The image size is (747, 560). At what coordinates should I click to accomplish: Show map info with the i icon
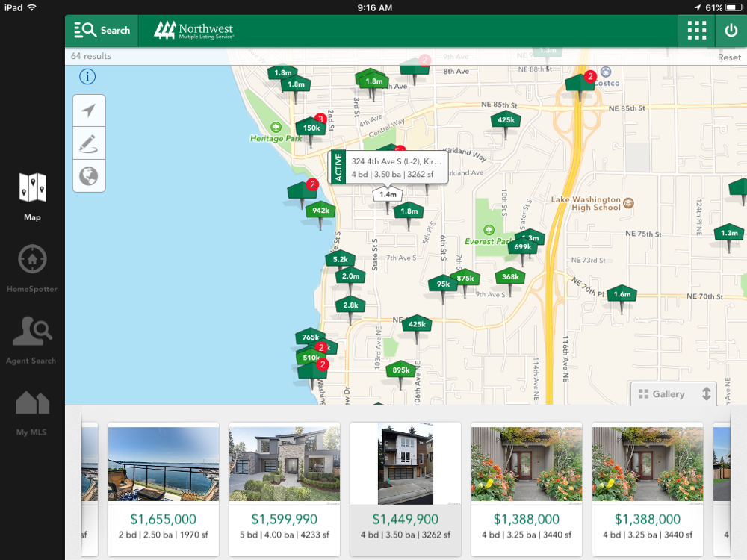(x=87, y=76)
